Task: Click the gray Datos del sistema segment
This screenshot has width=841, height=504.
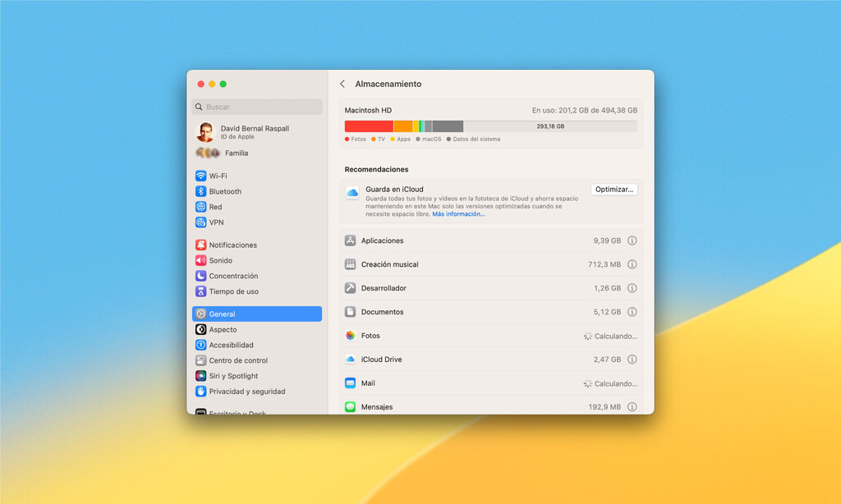Action: [x=448, y=126]
